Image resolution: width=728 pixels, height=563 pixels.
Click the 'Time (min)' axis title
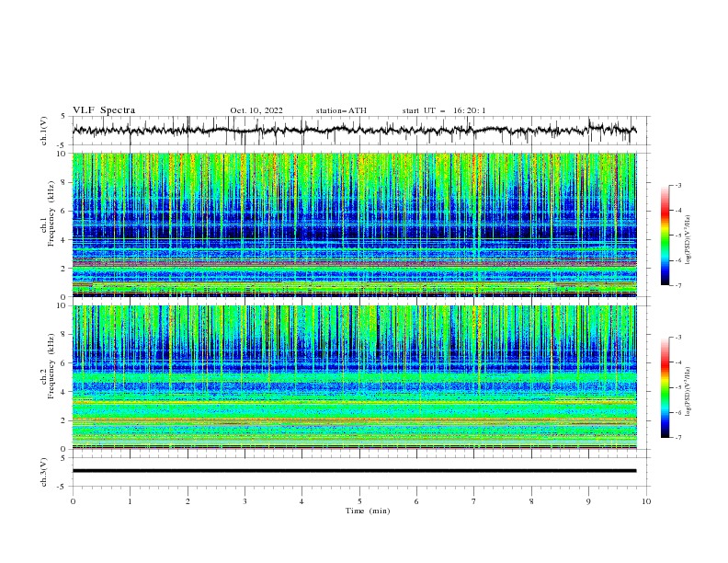368,511
